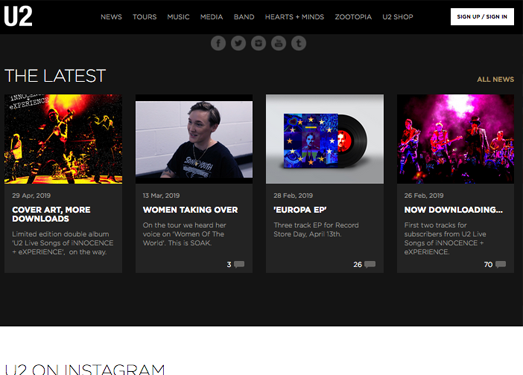Open the Twitter social icon
523x375 pixels.
coord(238,43)
